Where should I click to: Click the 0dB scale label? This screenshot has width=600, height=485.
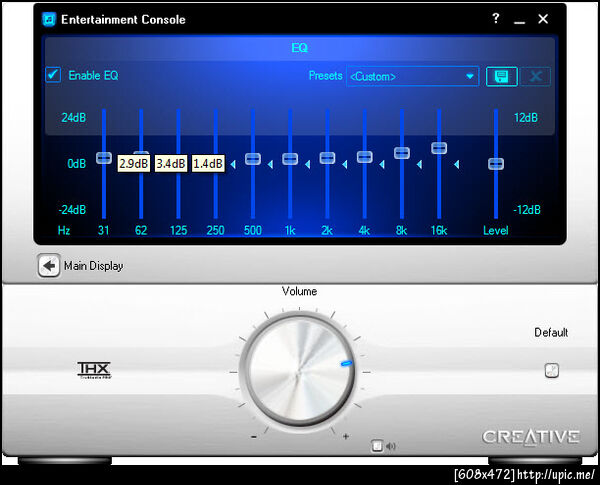[x=77, y=164]
